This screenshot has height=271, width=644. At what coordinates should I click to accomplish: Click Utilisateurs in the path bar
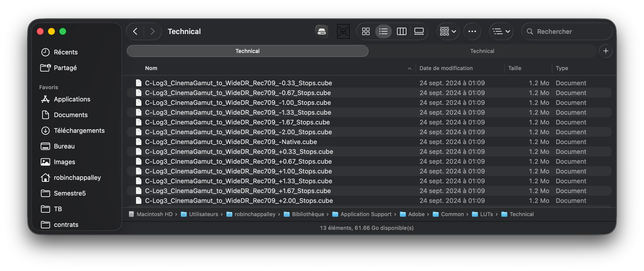pos(199,214)
